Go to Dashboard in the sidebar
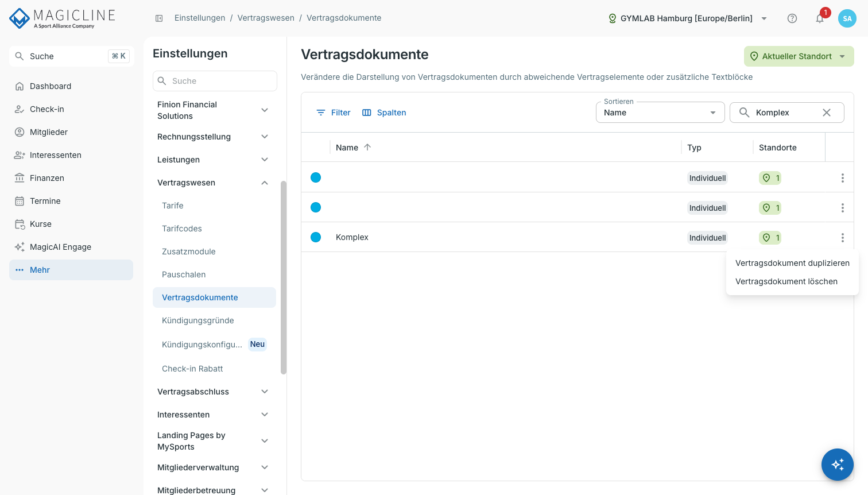The height and width of the screenshot is (495, 868). point(71,86)
